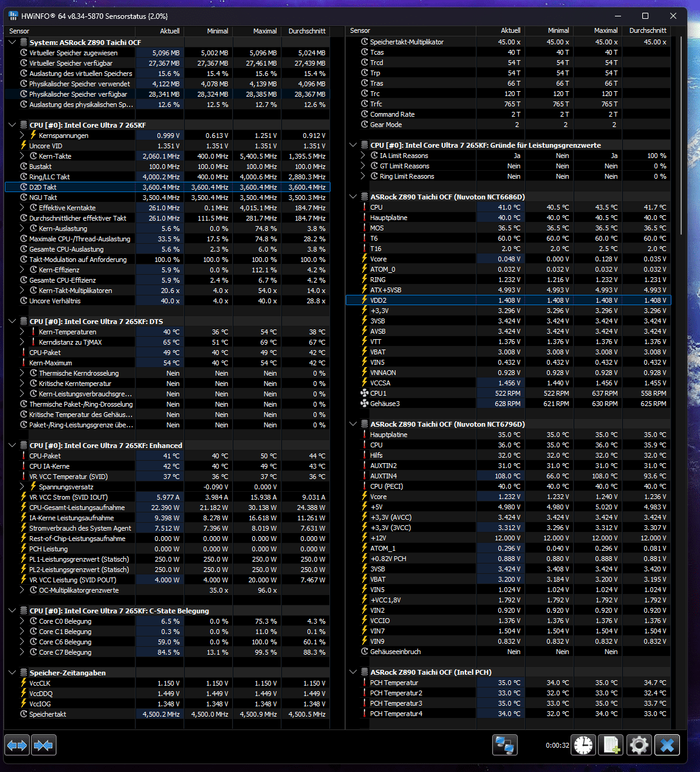The width and height of the screenshot is (700, 772).
Task: Click the lightning icon beside +12V
Action: pyautogui.click(x=365, y=538)
